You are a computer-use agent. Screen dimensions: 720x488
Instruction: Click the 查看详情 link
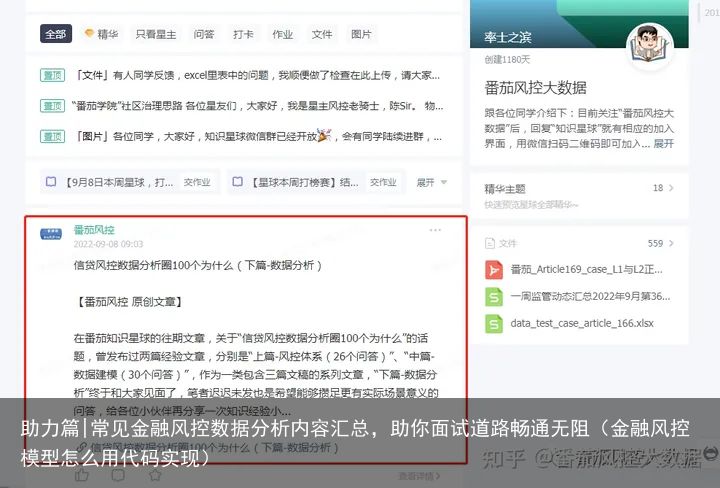pos(419,477)
